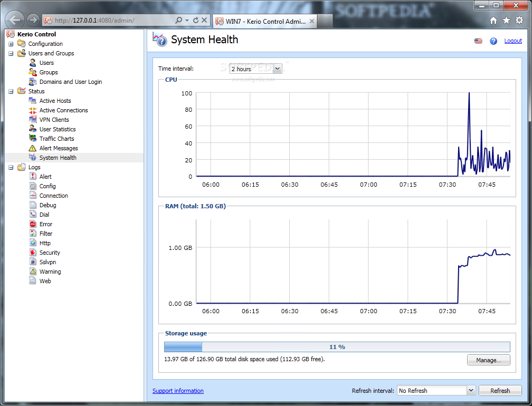The width and height of the screenshot is (532, 406).
Task: Click the RAM (total: 1.50 GB) heading
Action: point(195,206)
